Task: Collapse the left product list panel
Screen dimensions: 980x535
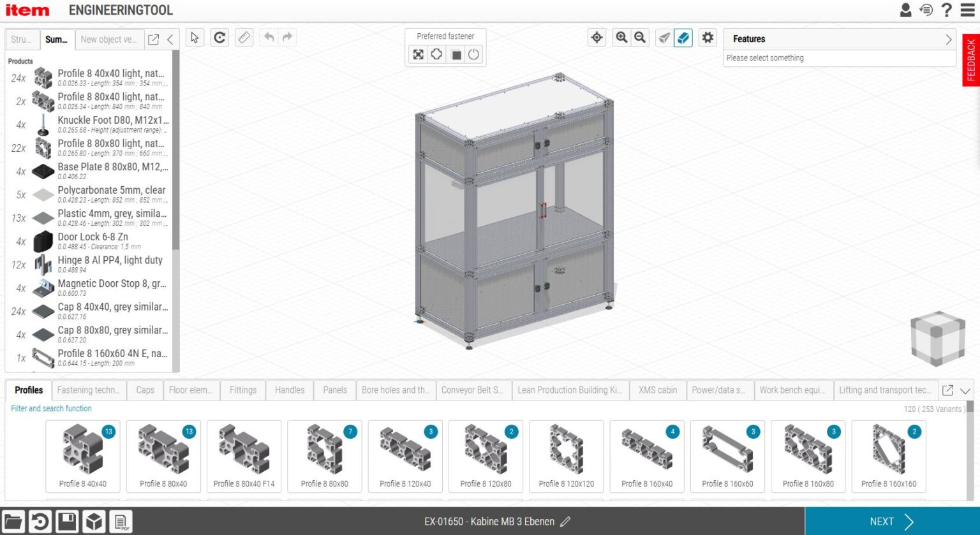Action: click(169, 38)
